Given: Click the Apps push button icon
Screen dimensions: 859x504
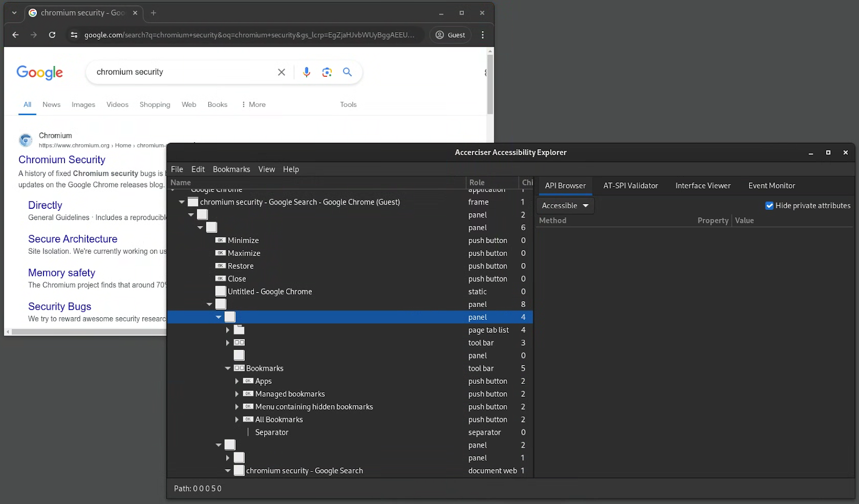Looking at the screenshot, I should [x=248, y=381].
